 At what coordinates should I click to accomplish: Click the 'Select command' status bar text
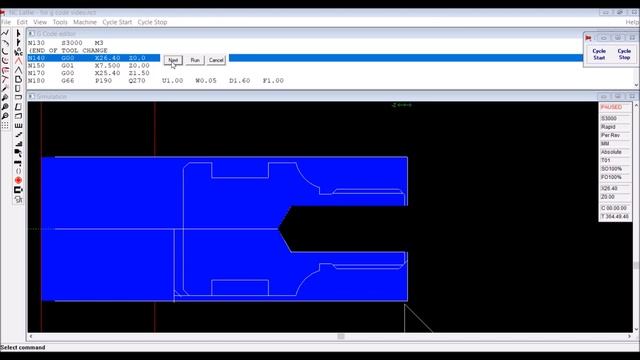click(x=23, y=348)
